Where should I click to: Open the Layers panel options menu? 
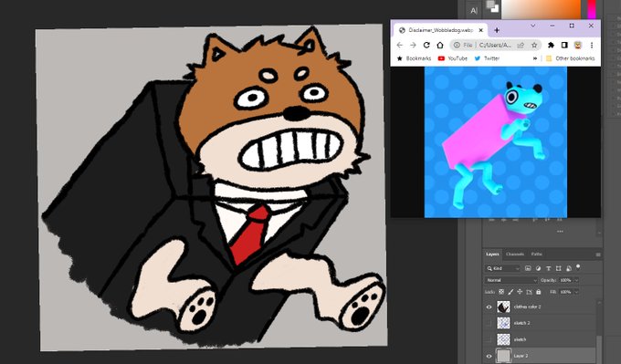(x=598, y=255)
